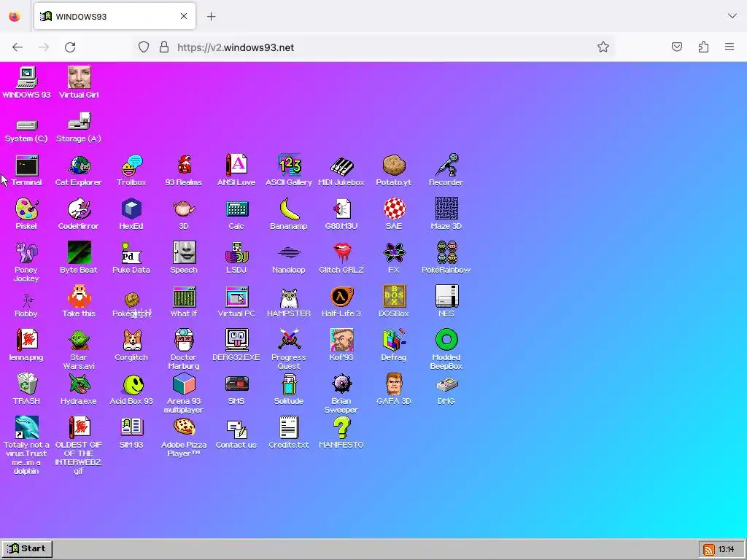Launch Brian Sweeper mine icon
747x560 pixels.
[341, 384]
